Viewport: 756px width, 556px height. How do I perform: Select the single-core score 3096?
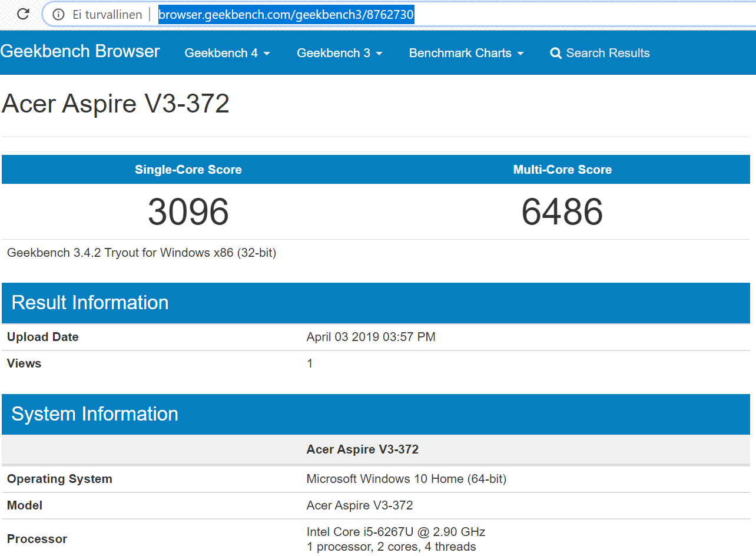(188, 211)
